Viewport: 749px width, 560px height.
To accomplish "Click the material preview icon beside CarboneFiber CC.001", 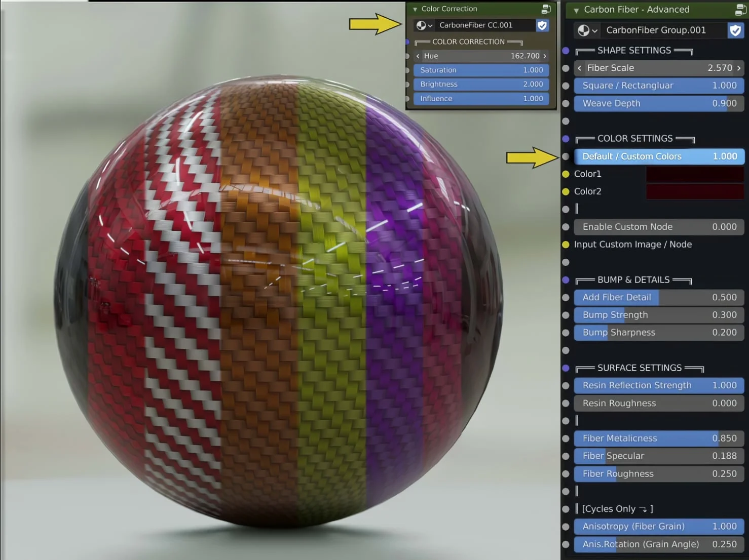I will tap(420, 25).
